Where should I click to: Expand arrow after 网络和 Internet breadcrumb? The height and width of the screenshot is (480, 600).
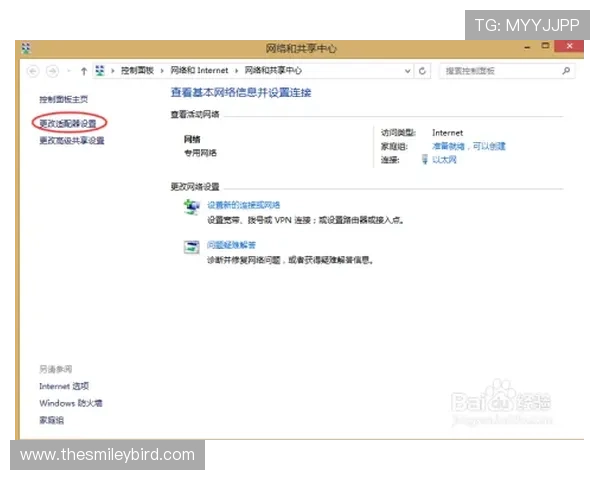236,71
